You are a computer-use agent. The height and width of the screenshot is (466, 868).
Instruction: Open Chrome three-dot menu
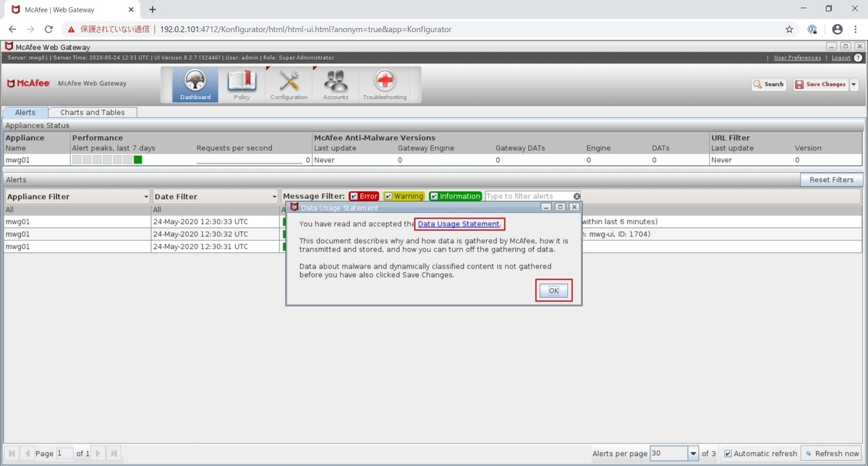pyautogui.click(x=857, y=29)
